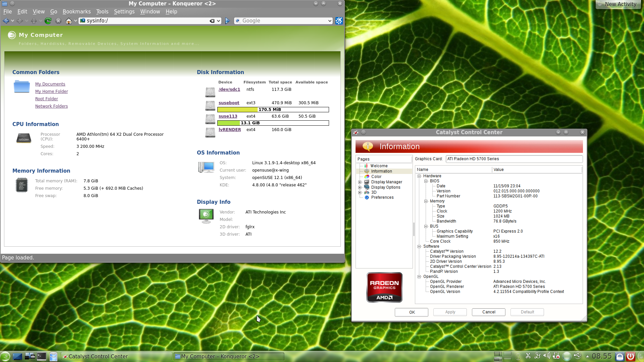This screenshot has width=644, height=362.
Task: Collapse the OpenGL tree node
Action: coord(419,277)
